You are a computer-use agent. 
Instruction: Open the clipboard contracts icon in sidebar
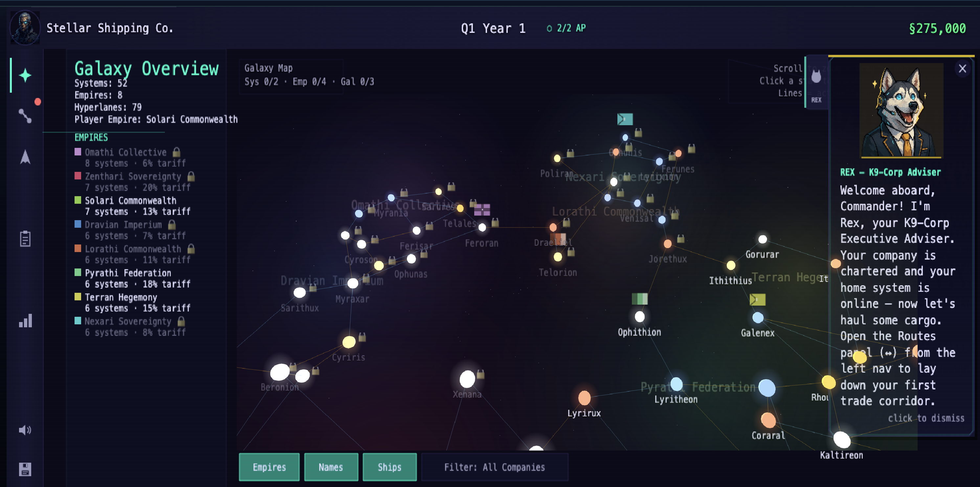pos(25,239)
